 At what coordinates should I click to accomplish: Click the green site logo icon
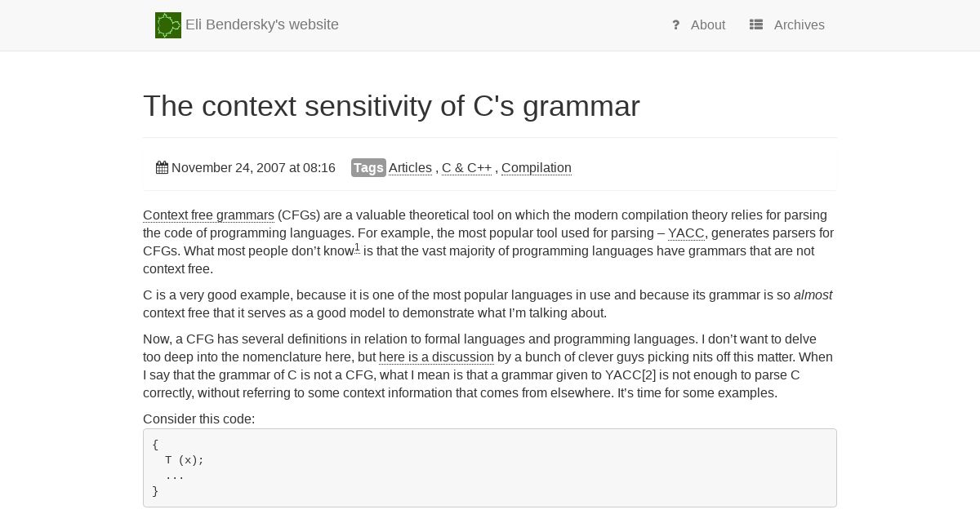pyautogui.click(x=168, y=25)
